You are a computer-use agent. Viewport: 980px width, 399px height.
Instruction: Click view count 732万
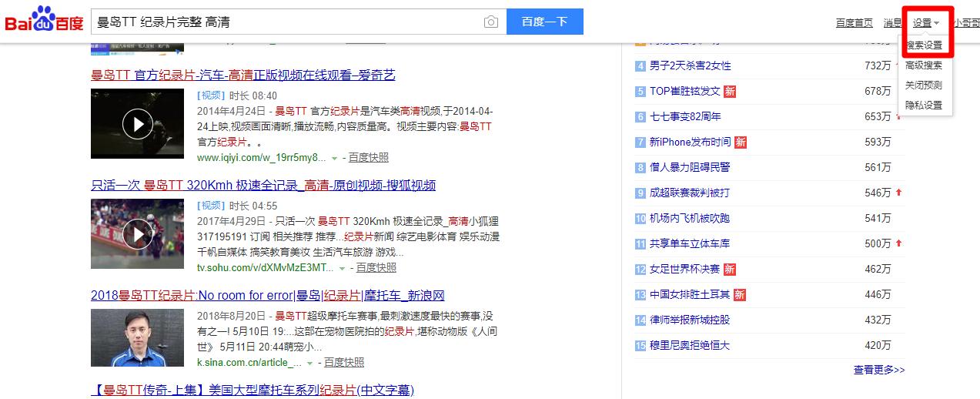coord(878,65)
